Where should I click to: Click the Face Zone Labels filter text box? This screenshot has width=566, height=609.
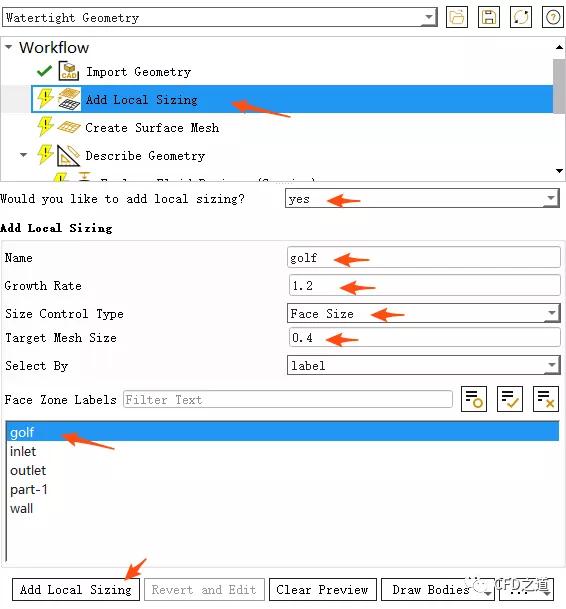click(x=288, y=399)
